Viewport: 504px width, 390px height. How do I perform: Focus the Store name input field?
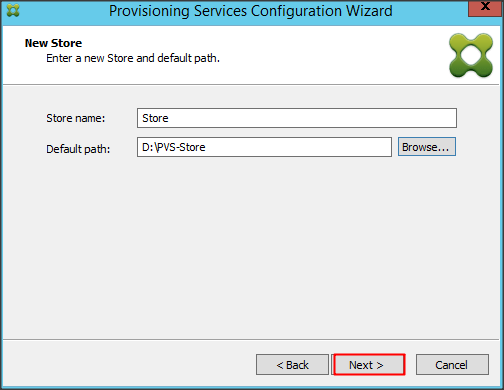pyautogui.click(x=297, y=118)
